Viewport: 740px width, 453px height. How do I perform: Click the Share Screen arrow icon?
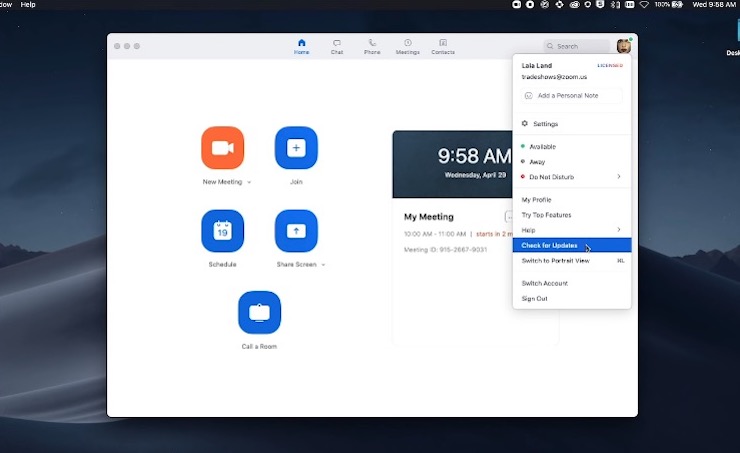click(x=296, y=231)
